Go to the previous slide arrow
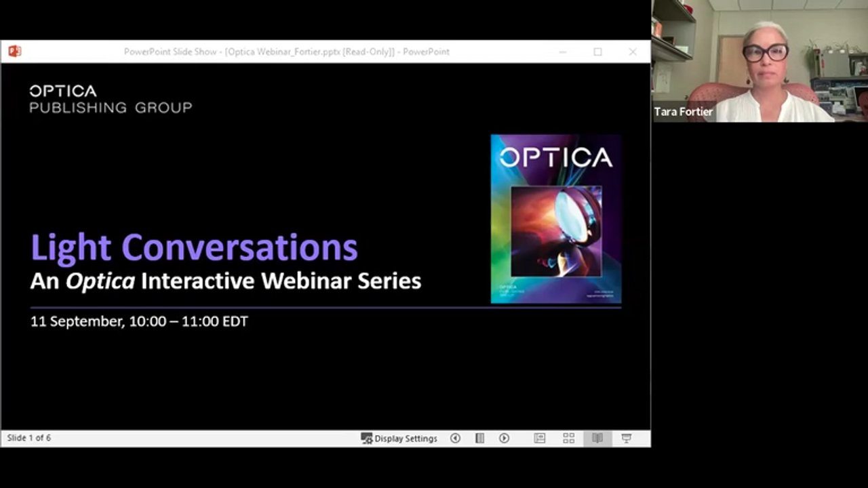868x488 pixels. tap(455, 439)
